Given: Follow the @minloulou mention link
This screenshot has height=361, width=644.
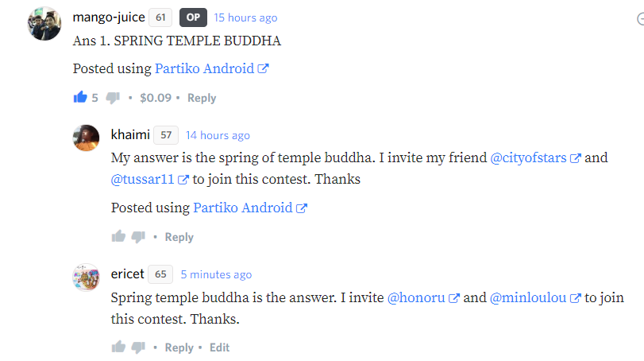Looking at the screenshot, I should click(528, 298).
